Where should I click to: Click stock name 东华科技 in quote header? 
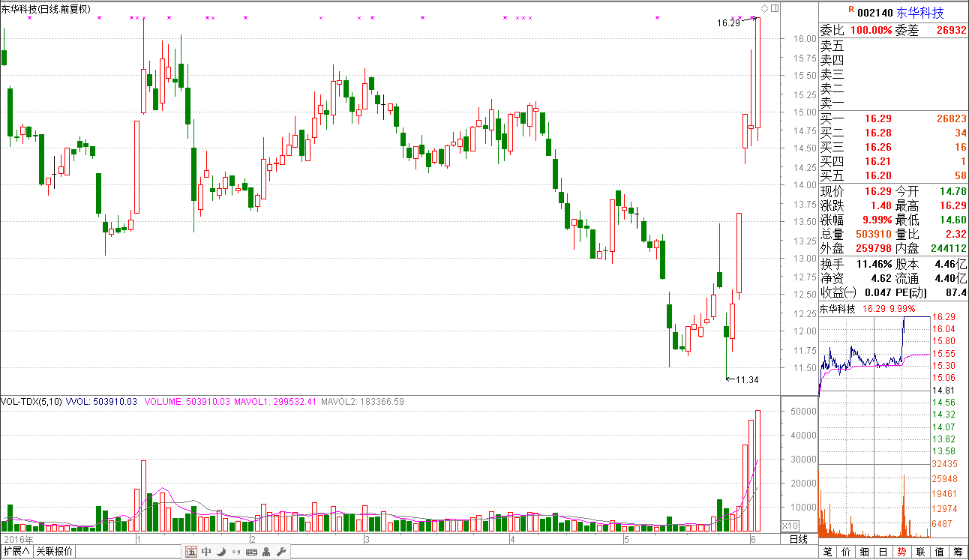920,13
